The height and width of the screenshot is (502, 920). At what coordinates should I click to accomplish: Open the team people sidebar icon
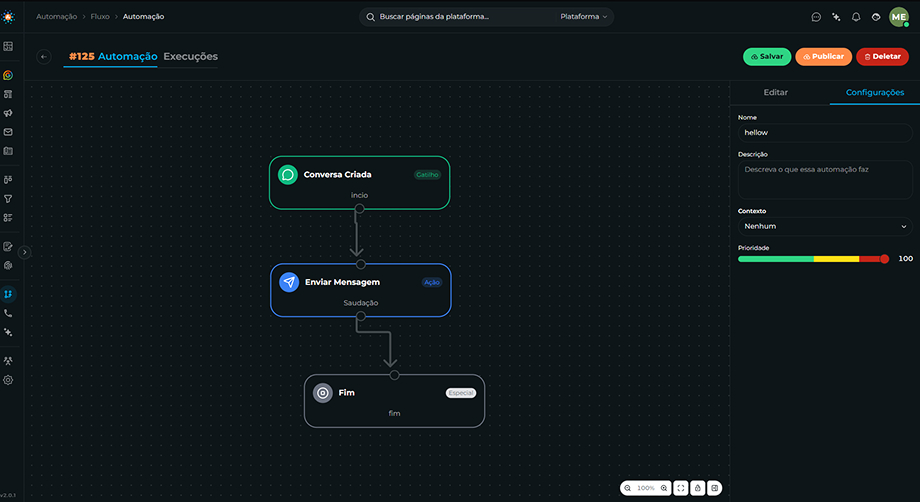[x=8, y=361]
